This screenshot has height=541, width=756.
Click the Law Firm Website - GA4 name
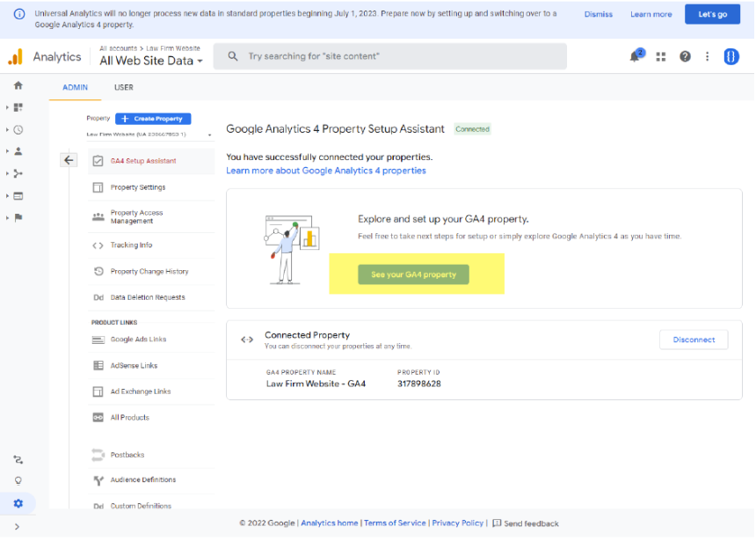(316, 384)
